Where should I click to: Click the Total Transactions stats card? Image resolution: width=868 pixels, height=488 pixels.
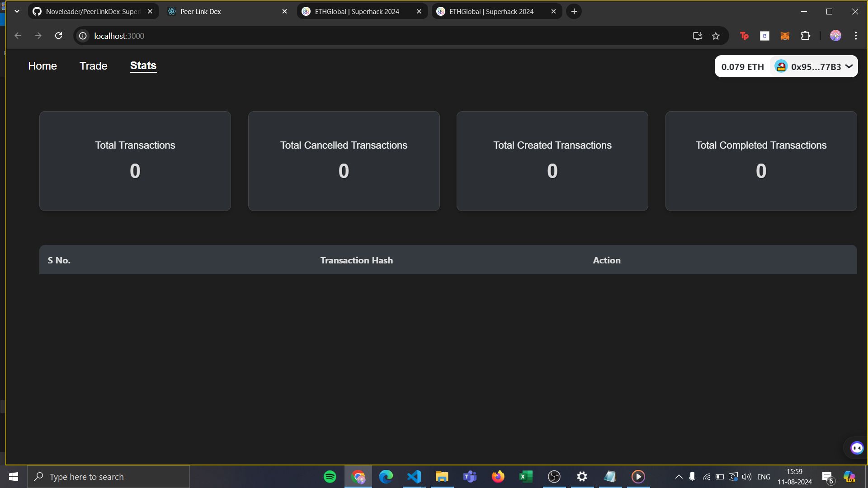pos(135,161)
